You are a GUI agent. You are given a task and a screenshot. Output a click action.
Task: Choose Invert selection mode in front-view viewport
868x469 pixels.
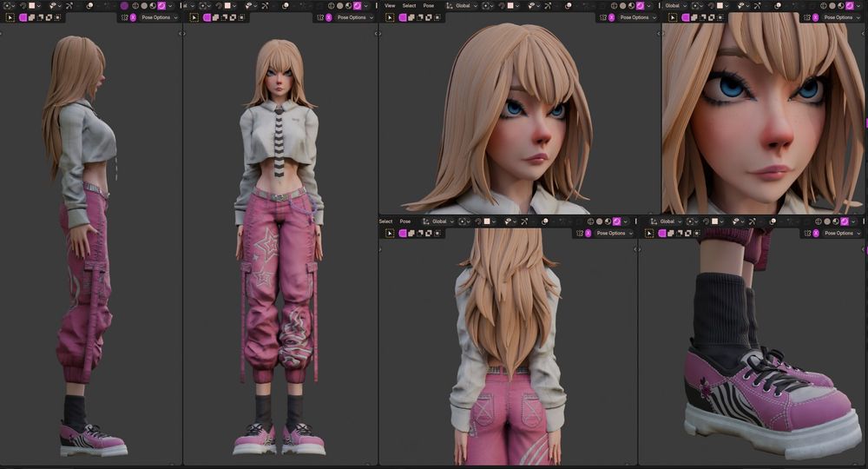click(233, 17)
